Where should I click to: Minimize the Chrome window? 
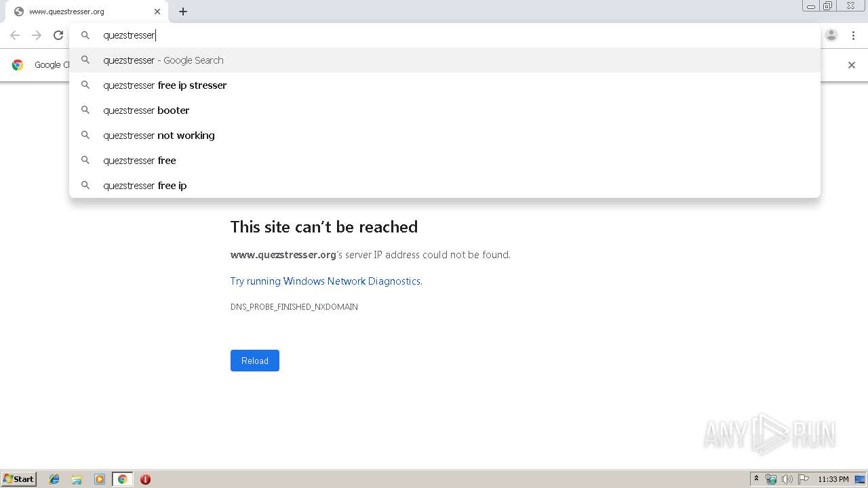click(x=811, y=6)
